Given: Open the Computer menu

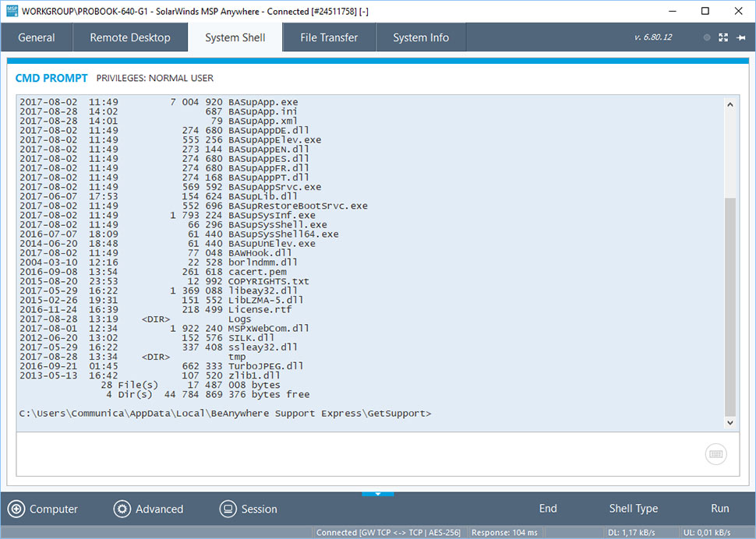Looking at the screenshot, I should (42, 509).
